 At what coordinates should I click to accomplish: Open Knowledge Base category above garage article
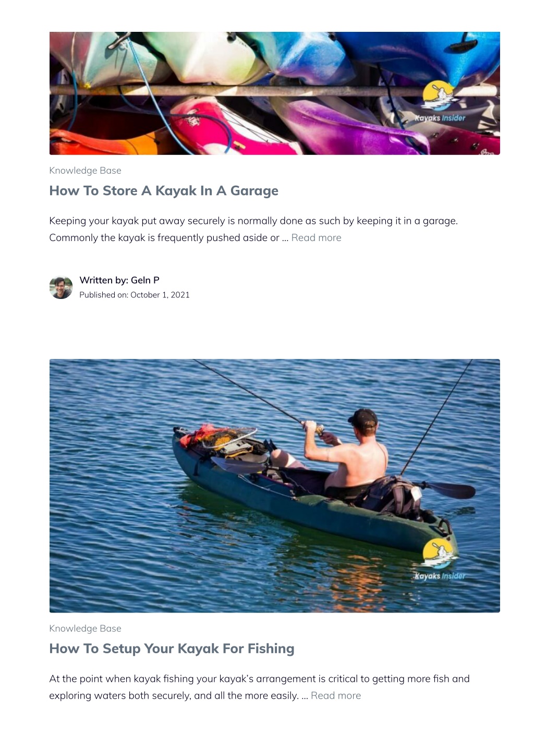pyautogui.click(x=85, y=171)
